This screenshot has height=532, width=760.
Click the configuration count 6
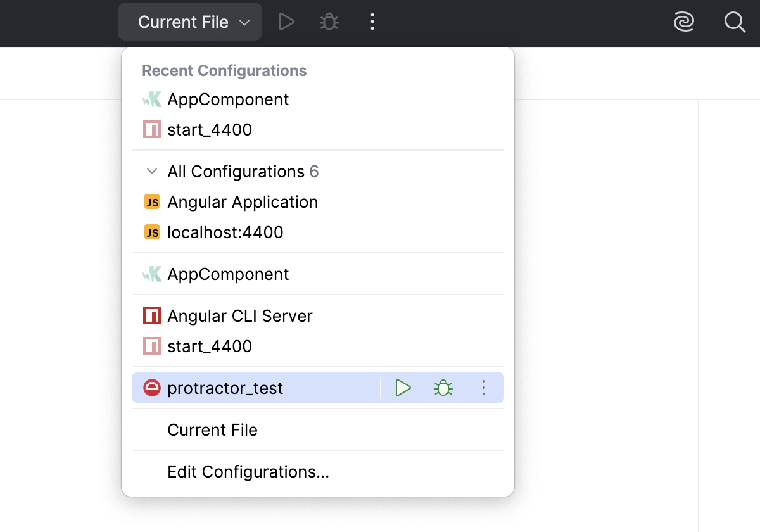point(314,172)
